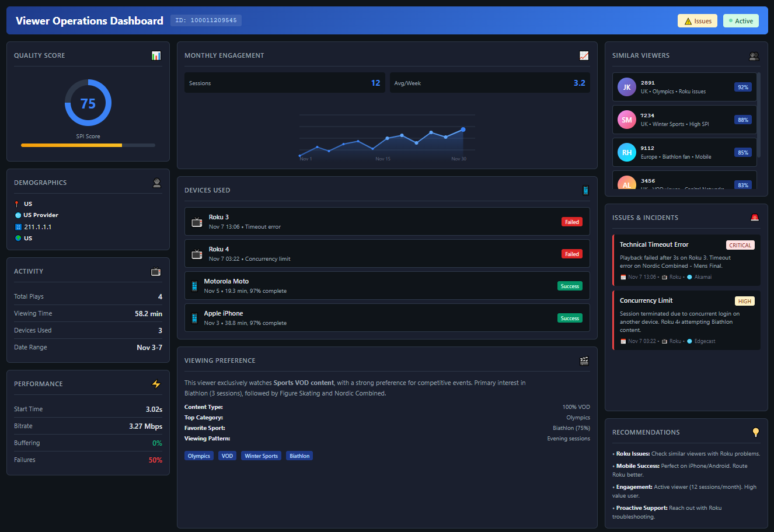Click the Quality Score bar chart icon
The width and height of the screenshot is (774, 532).
(x=156, y=55)
